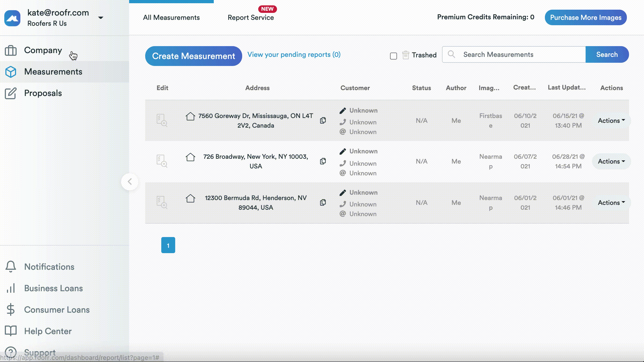Expand the account menu for kate@roofr.com

[101, 17]
